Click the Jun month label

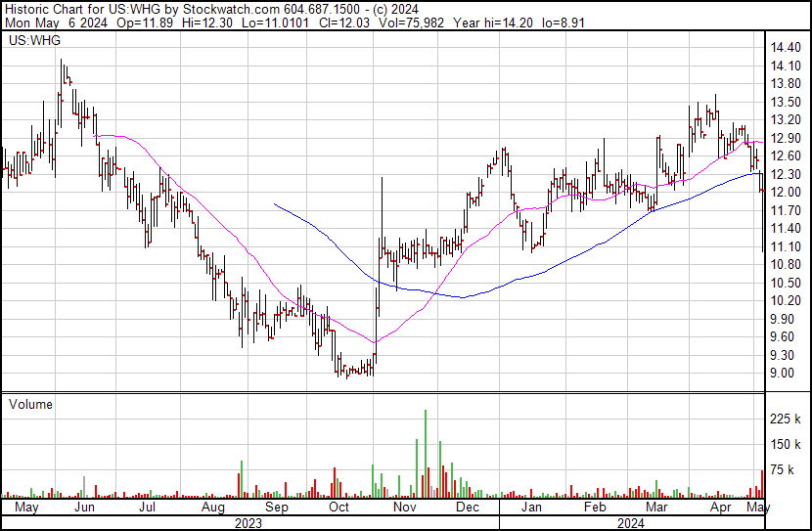pos(84,508)
